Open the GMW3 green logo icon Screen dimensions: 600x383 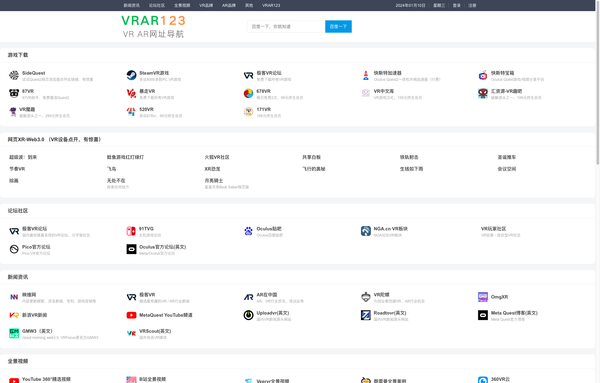[14, 333]
